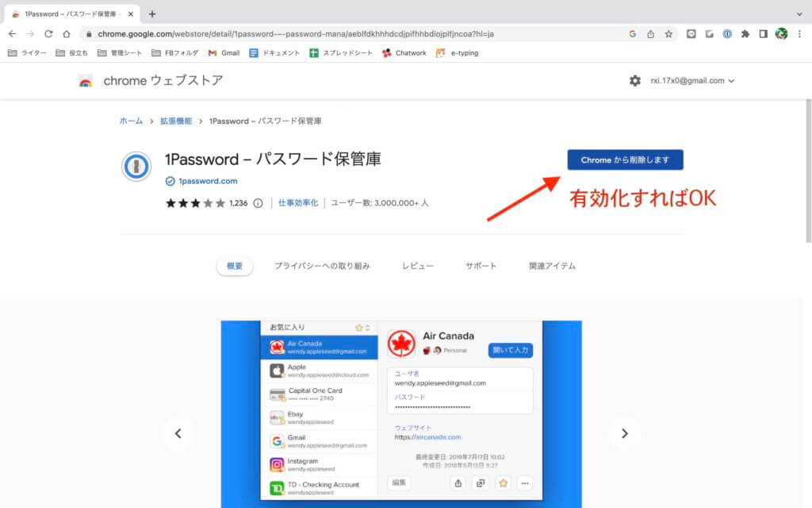Open Web Store settings gear

pyautogui.click(x=635, y=80)
